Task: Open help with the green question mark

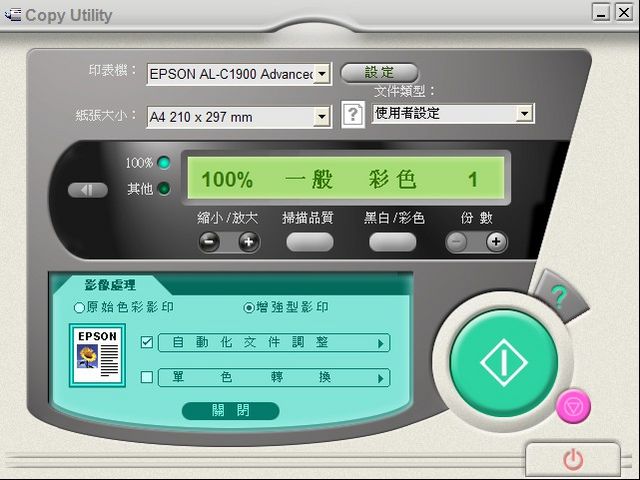Action: (559, 297)
